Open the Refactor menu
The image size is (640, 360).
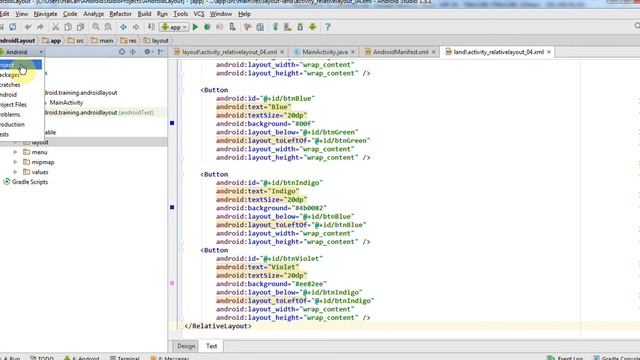(x=120, y=14)
